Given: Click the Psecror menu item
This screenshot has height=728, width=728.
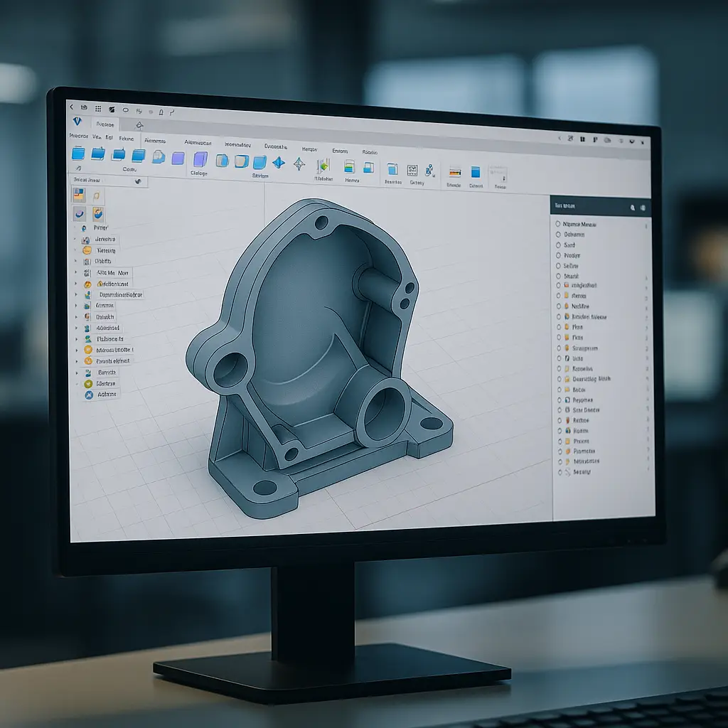Looking at the screenshot, I should [78, 135].
